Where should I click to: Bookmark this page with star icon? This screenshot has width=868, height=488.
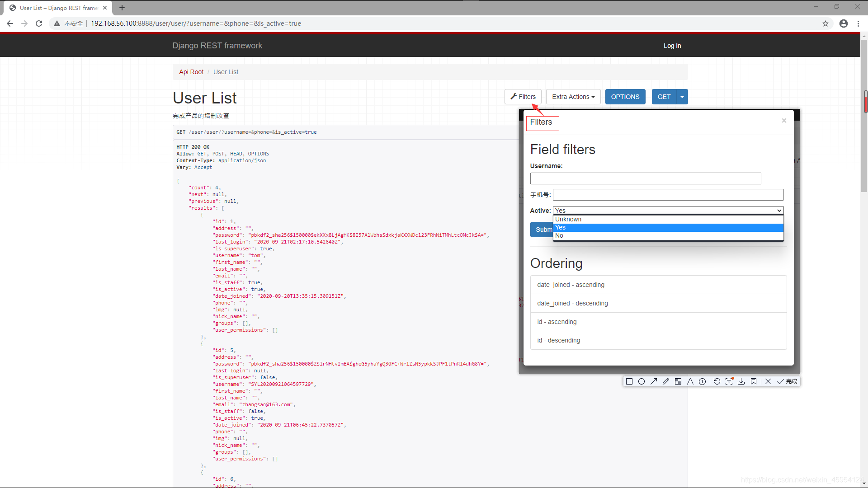(826, 23)
